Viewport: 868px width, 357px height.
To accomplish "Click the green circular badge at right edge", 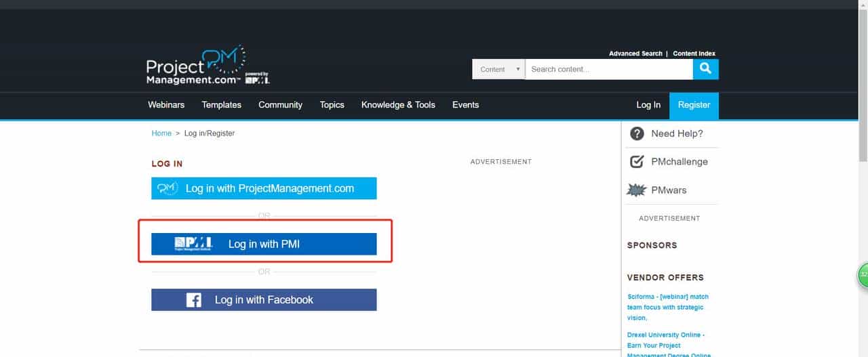I will coord(863,274).
